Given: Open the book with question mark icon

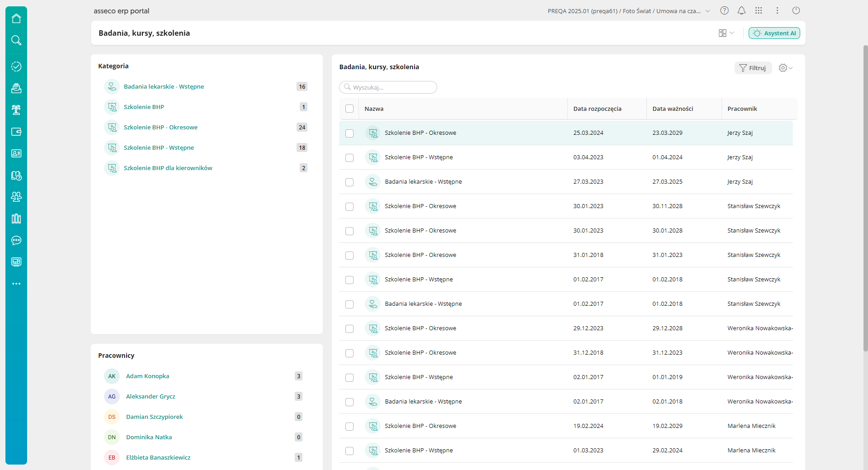Looking at the screenshot, I should click(16, 175).
